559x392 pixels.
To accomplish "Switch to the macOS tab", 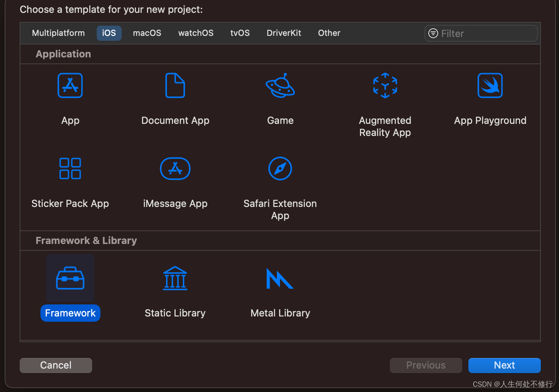I will (x=147, y=33).
